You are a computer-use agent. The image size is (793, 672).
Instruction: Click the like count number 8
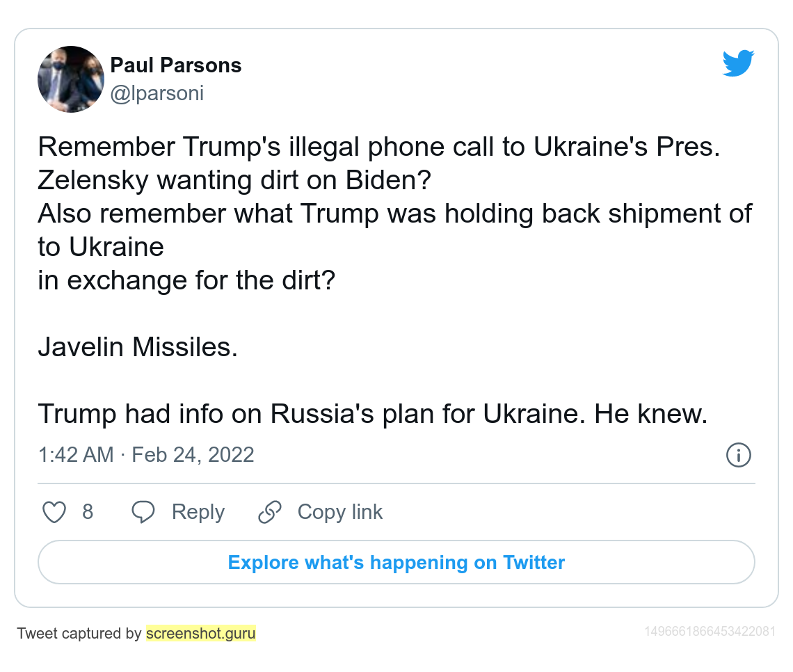[x=88, y=512]
